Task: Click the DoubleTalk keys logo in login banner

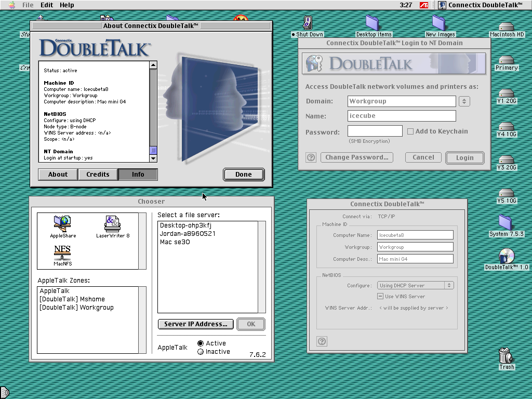Action: [314, 63]
